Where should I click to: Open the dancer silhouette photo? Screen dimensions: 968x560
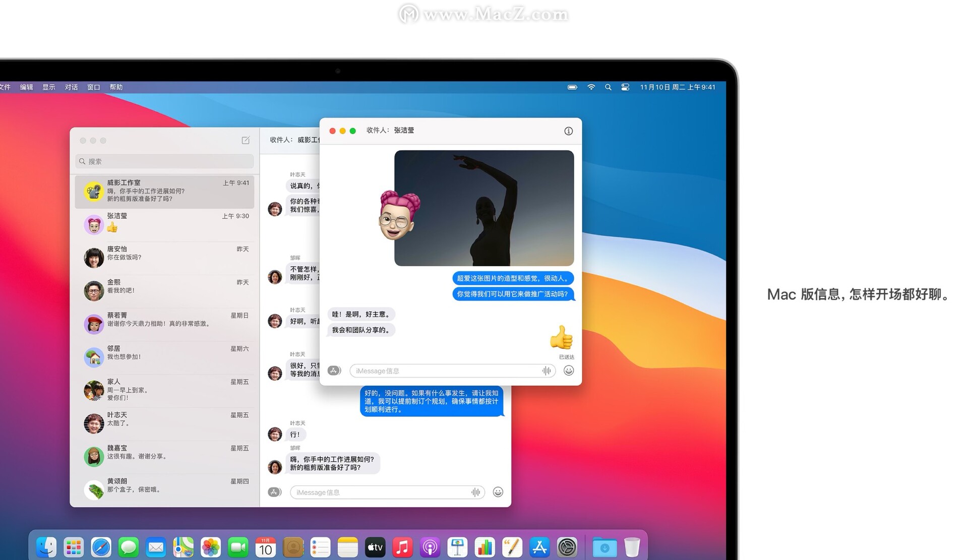tap(484, 208)
